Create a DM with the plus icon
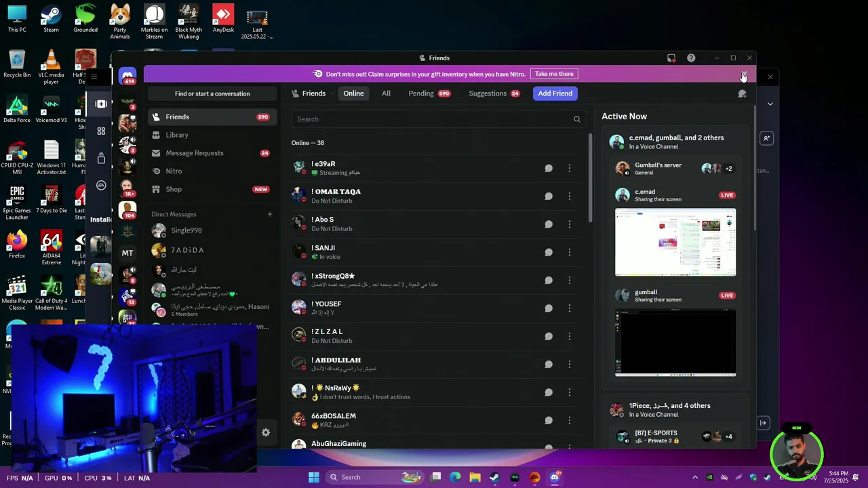Image resolution: width=868 pixels, height=488 pixels. (x=269, y=214)
